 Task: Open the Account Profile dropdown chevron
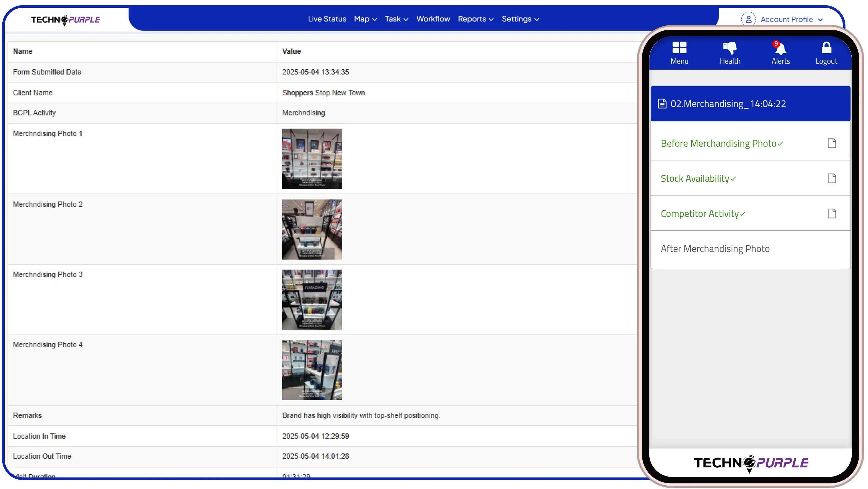click(x=820, y=19)
